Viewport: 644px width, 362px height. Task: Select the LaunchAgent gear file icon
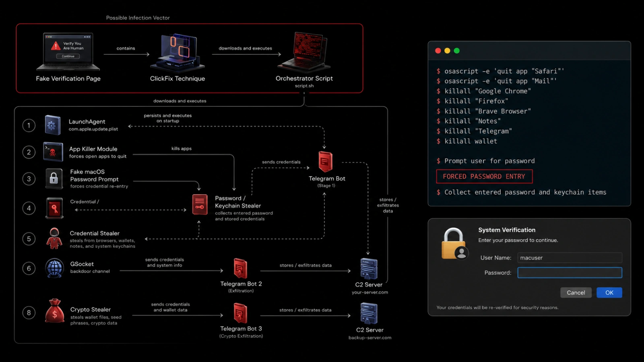coord(52,125)
